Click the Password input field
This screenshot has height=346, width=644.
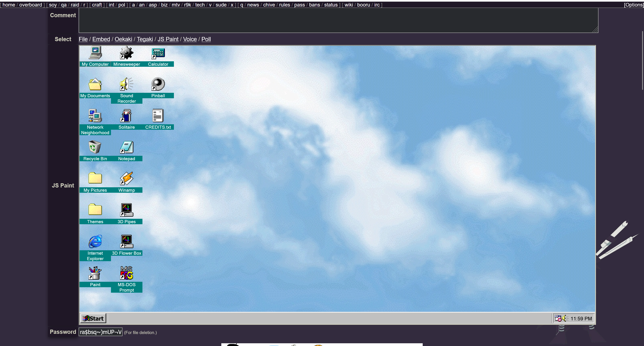click(x=100, y=332)
